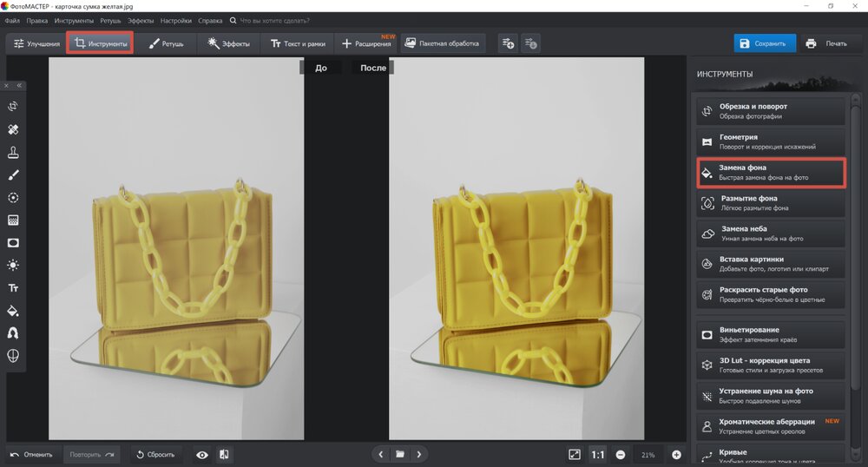Collapse the left tool palette with double arrows
This screenshot has height=467, width=868.
(x=19, y=86)
